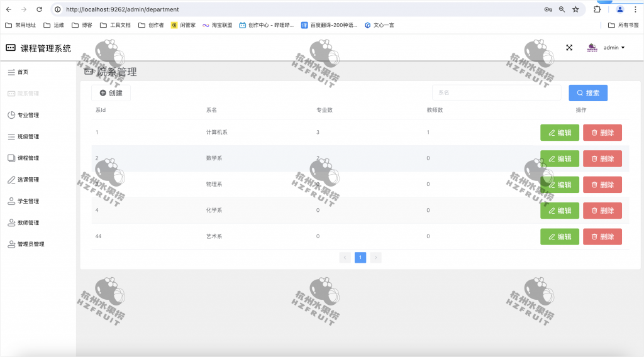Open the 运维 bookmark folder
The image size is (644, 357).
[54, 25]
